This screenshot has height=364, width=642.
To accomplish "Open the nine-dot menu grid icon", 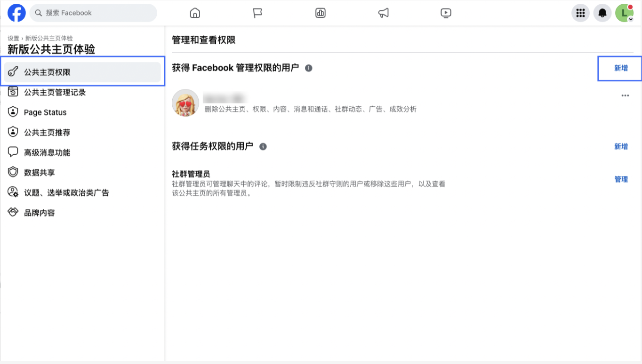I will pos(580,13).
